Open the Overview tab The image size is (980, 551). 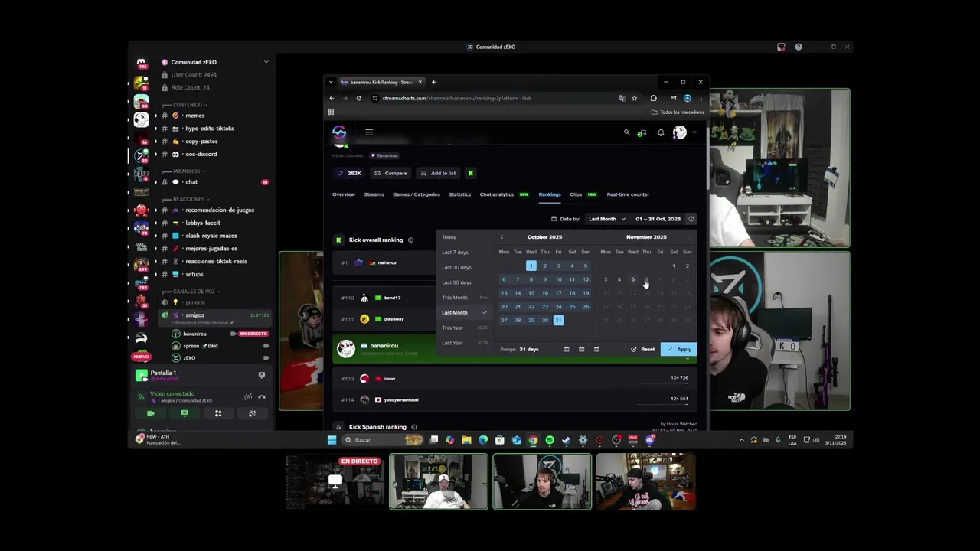(x=344, y=194)
